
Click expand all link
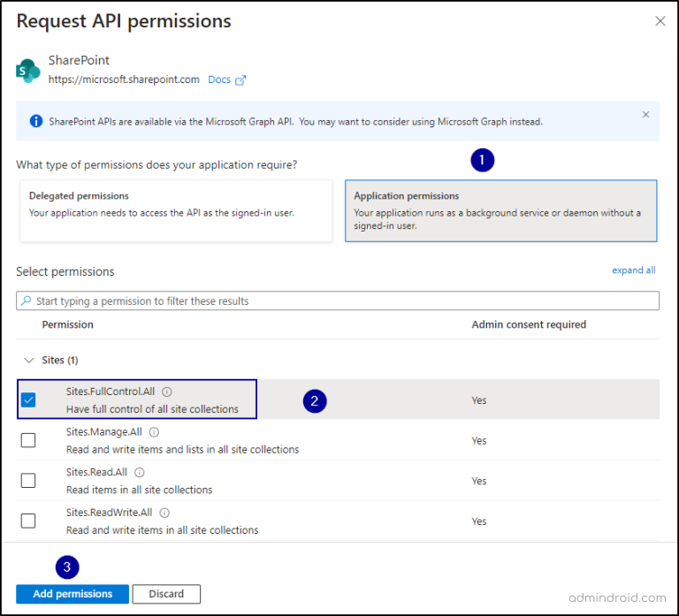(x=634, y=270)
